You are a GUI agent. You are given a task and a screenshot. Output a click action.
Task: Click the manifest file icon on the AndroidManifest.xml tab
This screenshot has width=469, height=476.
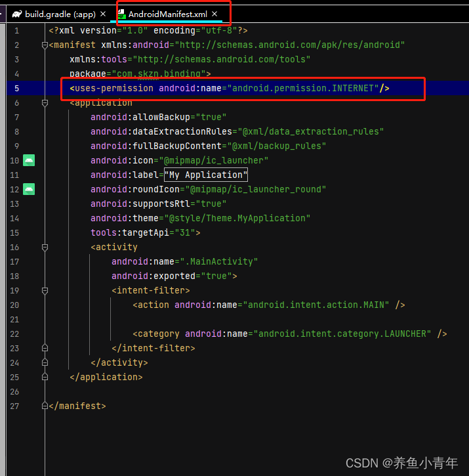click(121, 14)
